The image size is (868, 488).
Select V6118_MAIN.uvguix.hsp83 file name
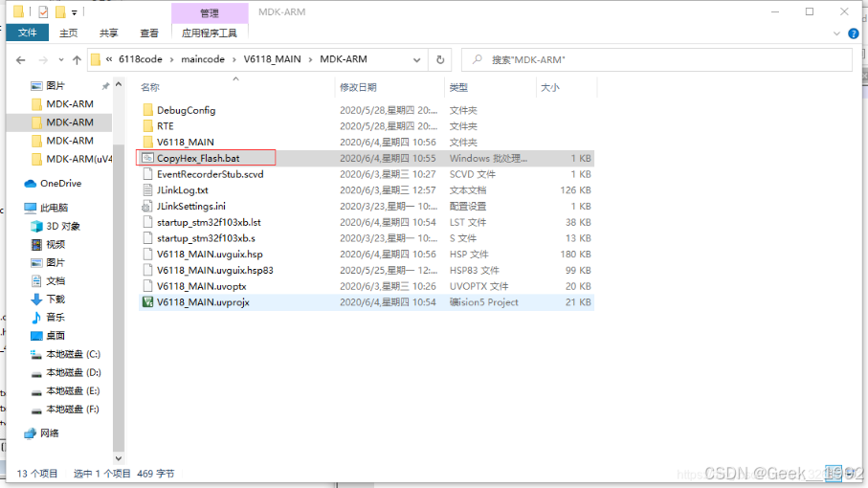(214, 271)
